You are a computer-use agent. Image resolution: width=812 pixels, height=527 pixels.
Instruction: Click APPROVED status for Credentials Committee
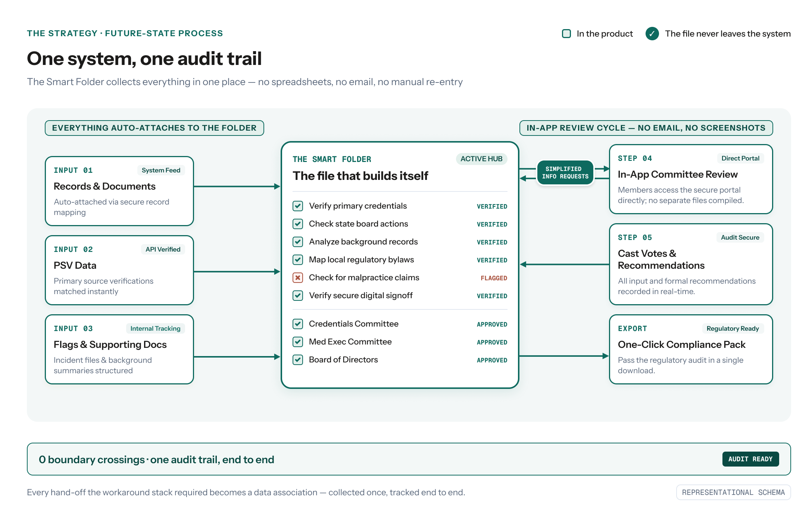click(x=492, y=324)
